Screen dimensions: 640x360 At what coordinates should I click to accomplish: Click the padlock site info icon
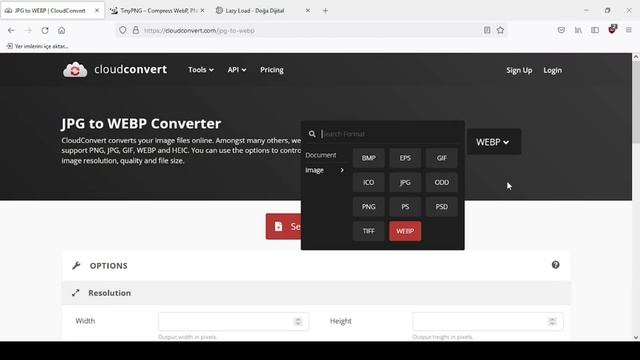pos(136,30)
